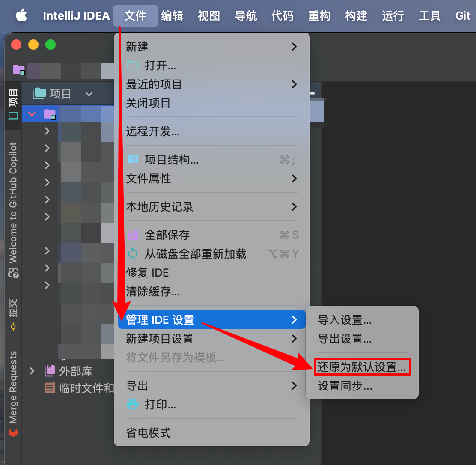Image resolution: width=476 pixels, height=465 pixels.
Task: Click 项目结构... menu item
Action: tap(171, 160)
